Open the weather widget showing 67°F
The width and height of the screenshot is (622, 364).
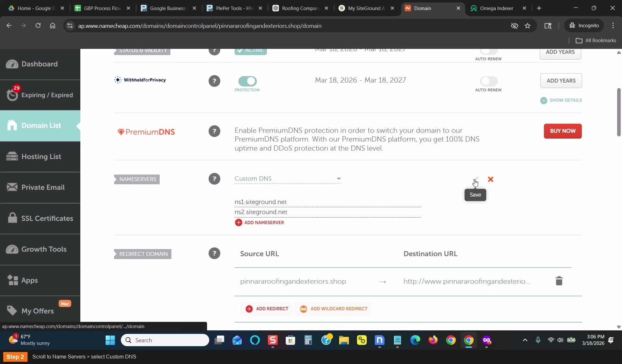click(x=29, y=340)
